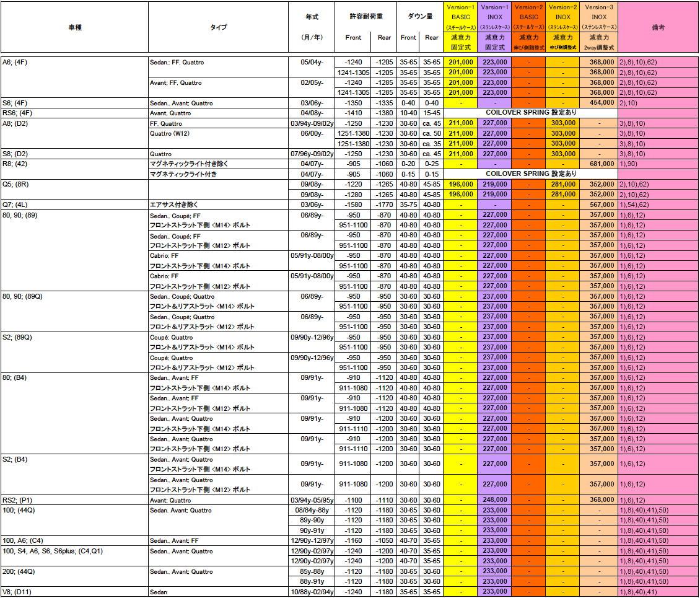700x598 pixels.
Task: Select the RS6; (4F) model cell
Action: click(x=74, y=113)
